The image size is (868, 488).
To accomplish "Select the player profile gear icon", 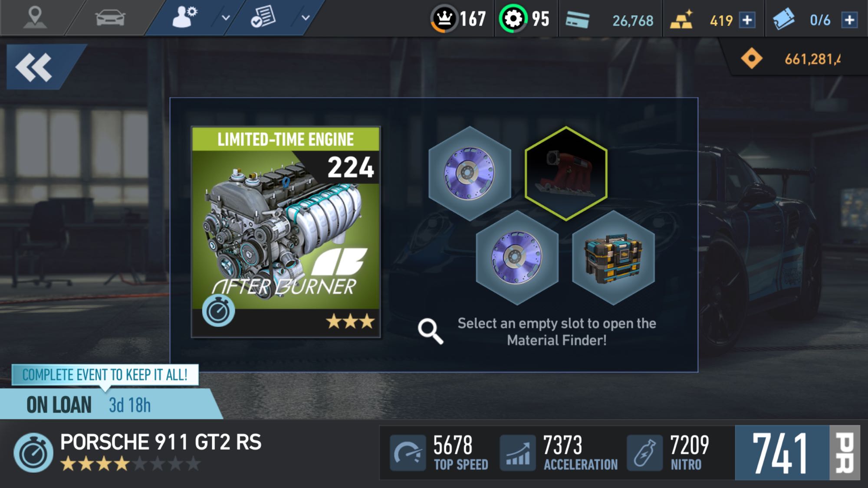I will point(184,17).
